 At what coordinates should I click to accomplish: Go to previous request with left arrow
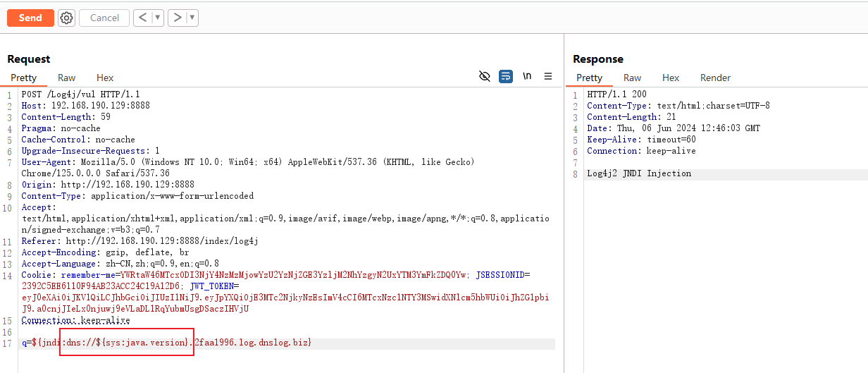click(143, 18)
